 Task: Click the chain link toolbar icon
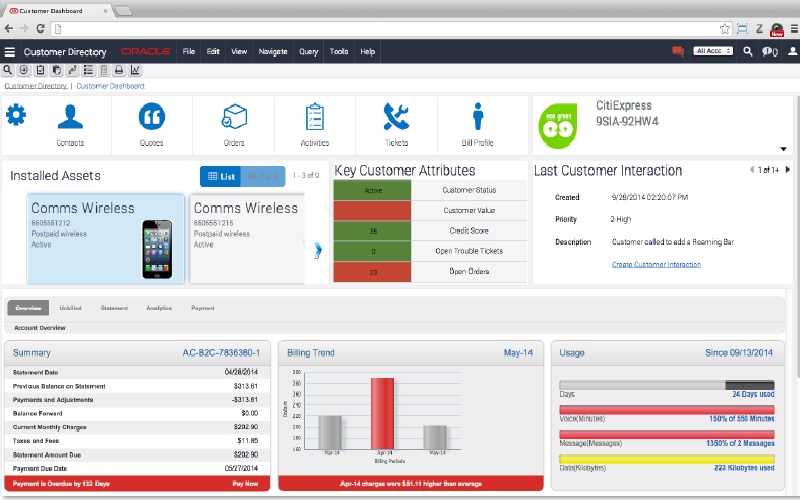[72, 70]
